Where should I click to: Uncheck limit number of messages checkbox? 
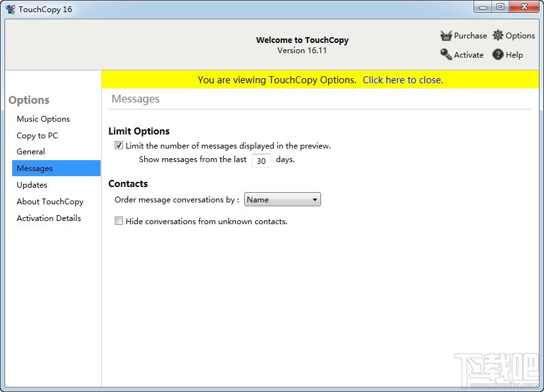119,145
